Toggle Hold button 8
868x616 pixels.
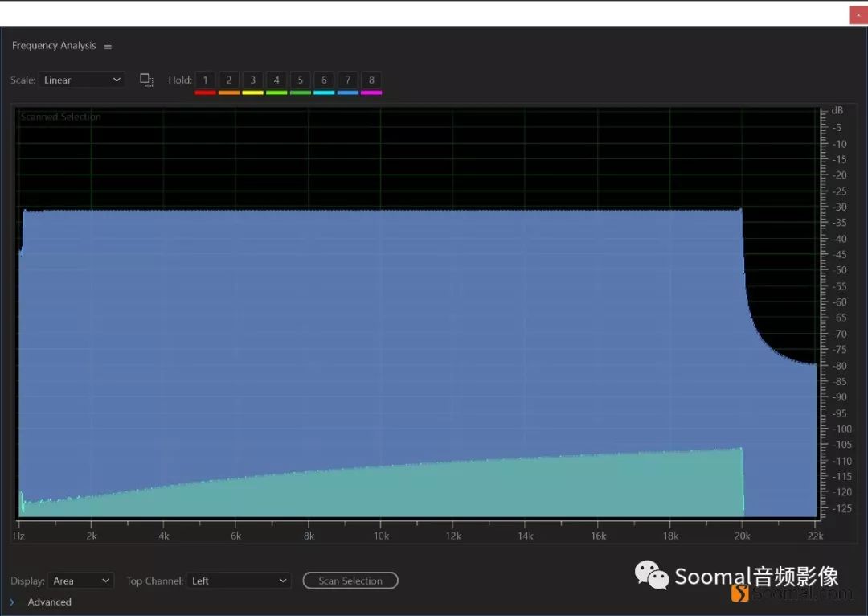coord(371,80)
